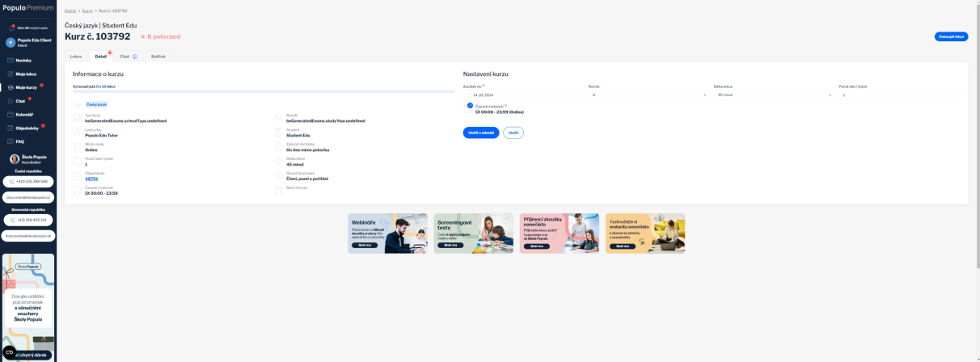This screenshot has width=980, height=362.
Task: Click the Kalendář sidebar icon
Action: tap(10, 114)
